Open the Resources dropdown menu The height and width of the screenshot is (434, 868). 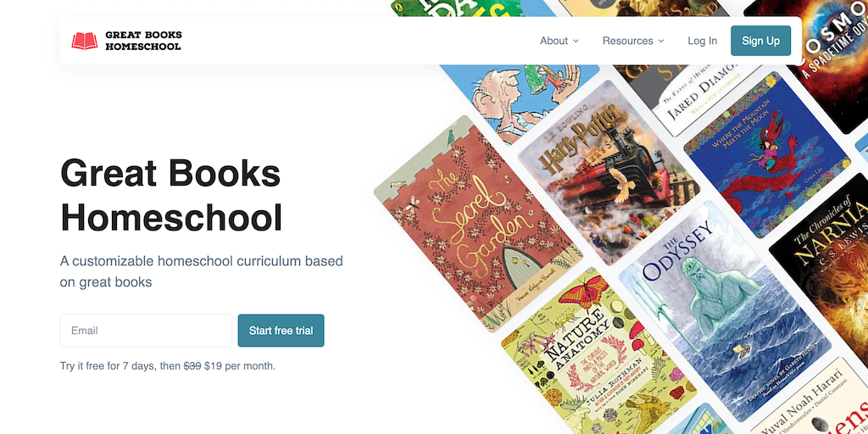[x=633, y=41]
